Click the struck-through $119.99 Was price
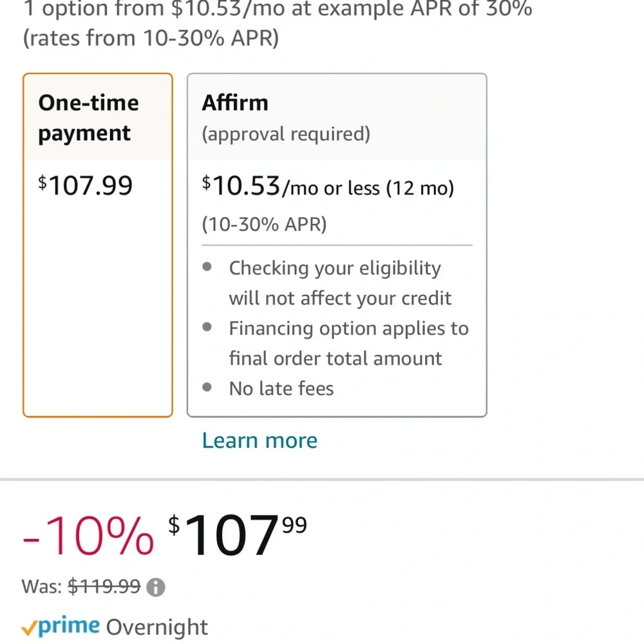 [x=104, y=586]
